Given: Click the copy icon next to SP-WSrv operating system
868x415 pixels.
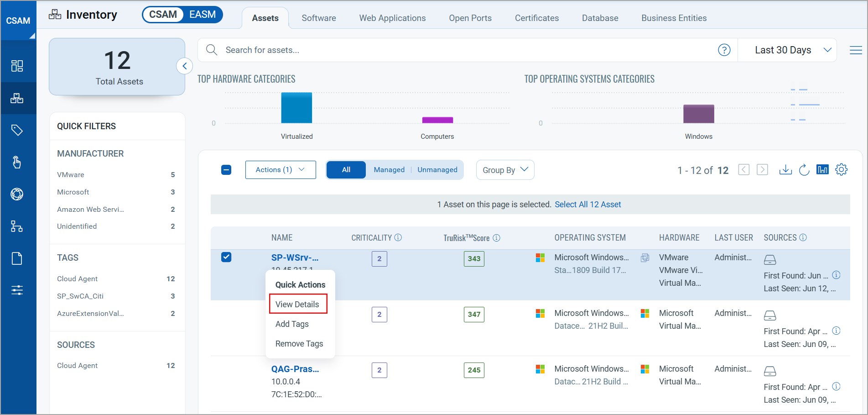Looking at the screenshot, I should pyautogui.click(x=645, y=257).
